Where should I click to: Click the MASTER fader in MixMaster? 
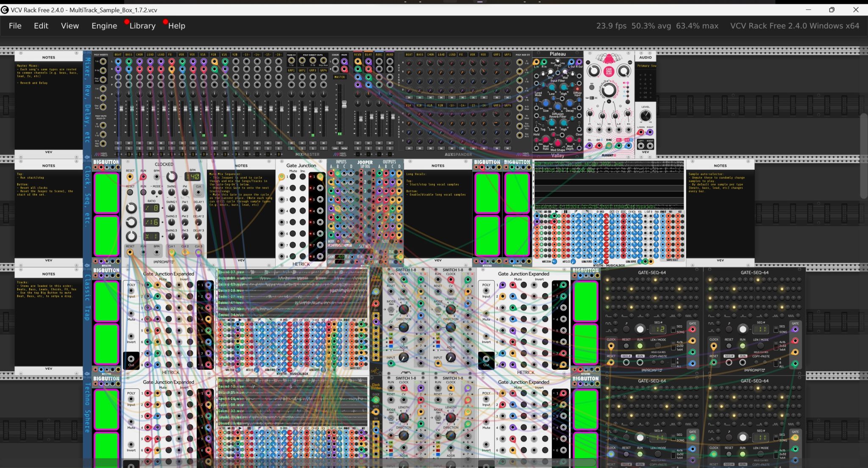(x=344, y=104)
